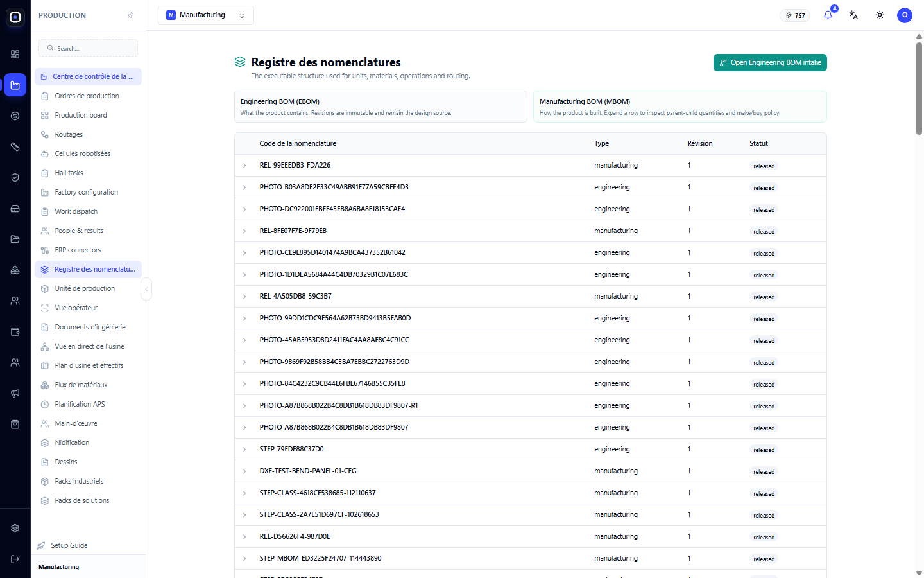Open Flux de matériaux in sidebar

coord(88,385)
